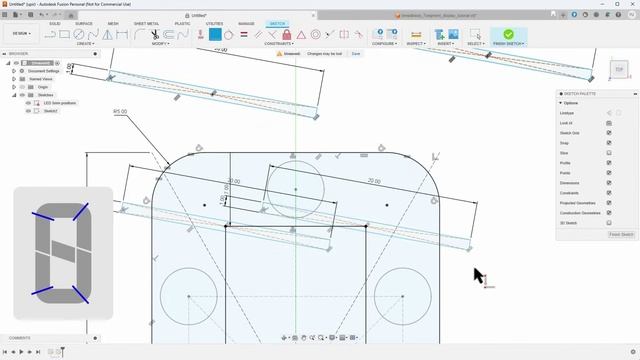The height and width of the screenshot is (360, 640).
Task: Toggle the Constraints checkbox
Action: (x=609, y=193)
